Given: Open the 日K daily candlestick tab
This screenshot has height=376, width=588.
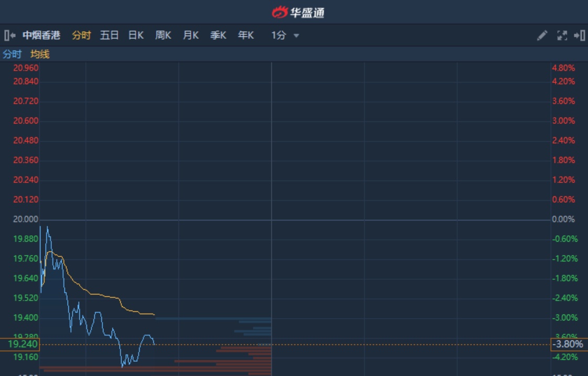Looking at the screenshot, I should tap(136, 36).
